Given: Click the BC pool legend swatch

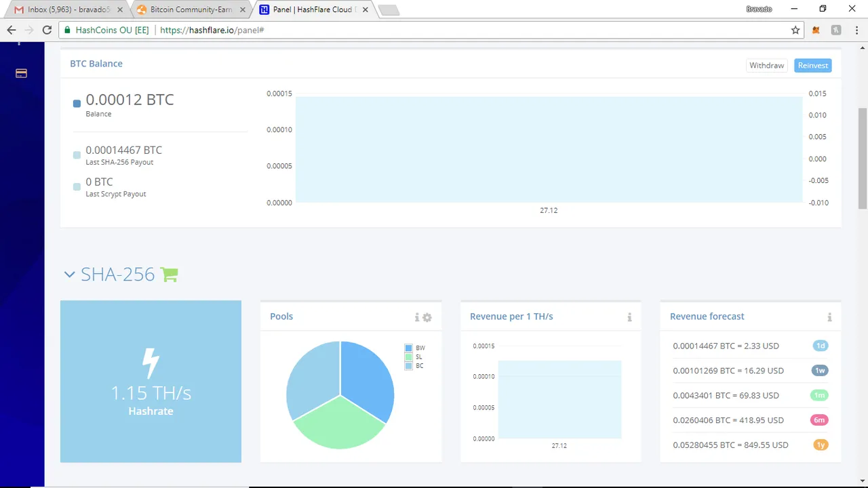Looking at the screenshot, I should pos(408,365).
